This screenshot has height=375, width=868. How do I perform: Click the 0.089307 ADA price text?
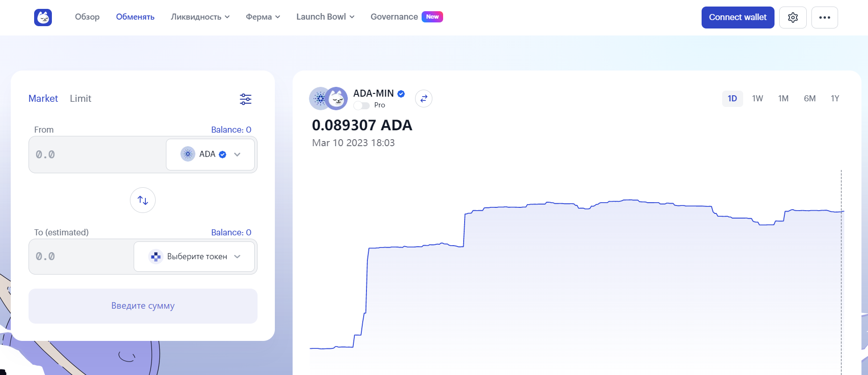click(362, 125)
